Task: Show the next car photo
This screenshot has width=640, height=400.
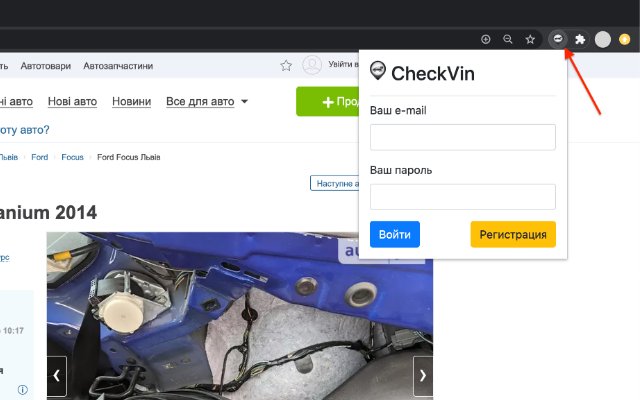Action: pos(423,376)
